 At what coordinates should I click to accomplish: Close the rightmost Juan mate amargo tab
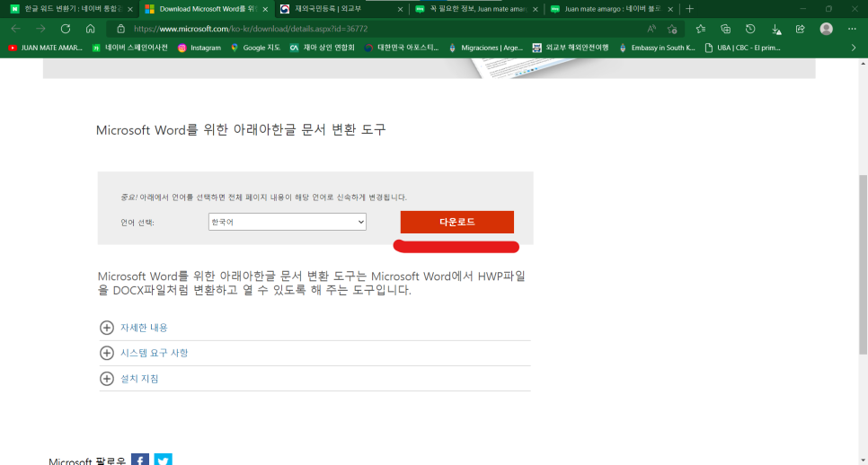pos(670,9)
